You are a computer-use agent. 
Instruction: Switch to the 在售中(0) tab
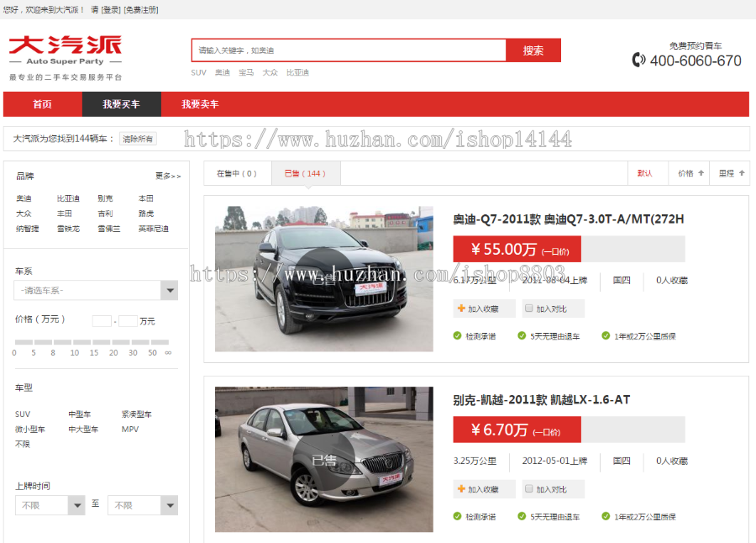(x=237, y=172)
